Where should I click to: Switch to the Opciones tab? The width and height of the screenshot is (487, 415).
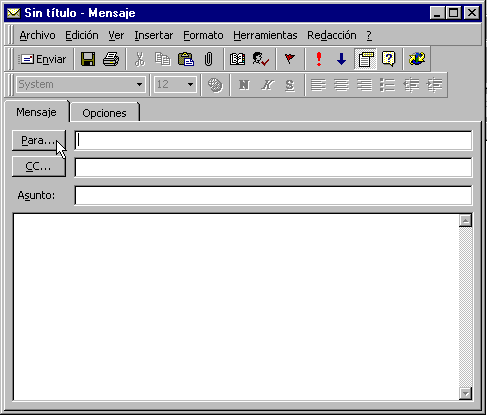[x=104, y=113]
